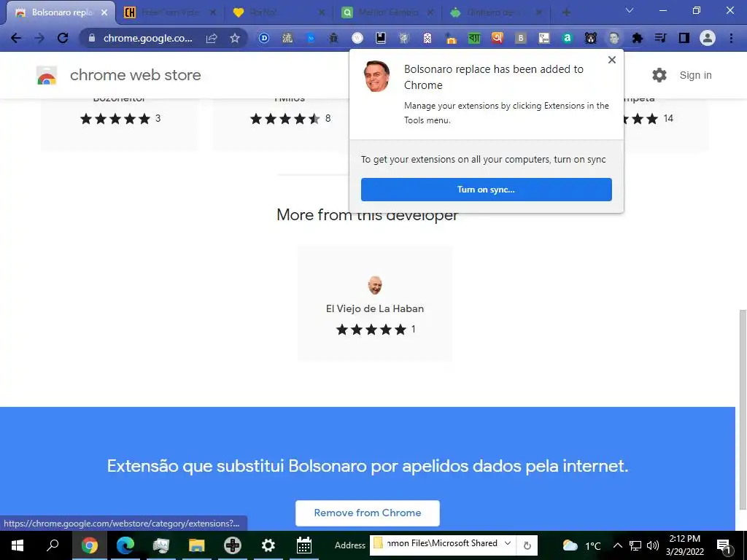Open the blue circled D extension

pos(264,38)
